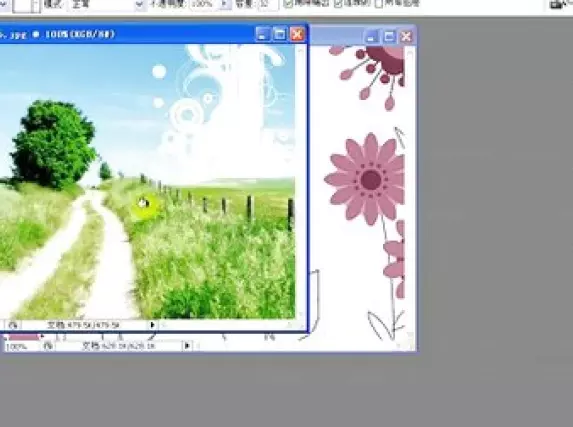This screenshot has height=427, width=573.
Task: Open the Opacity slider arrow
Action: click(225, 4)
